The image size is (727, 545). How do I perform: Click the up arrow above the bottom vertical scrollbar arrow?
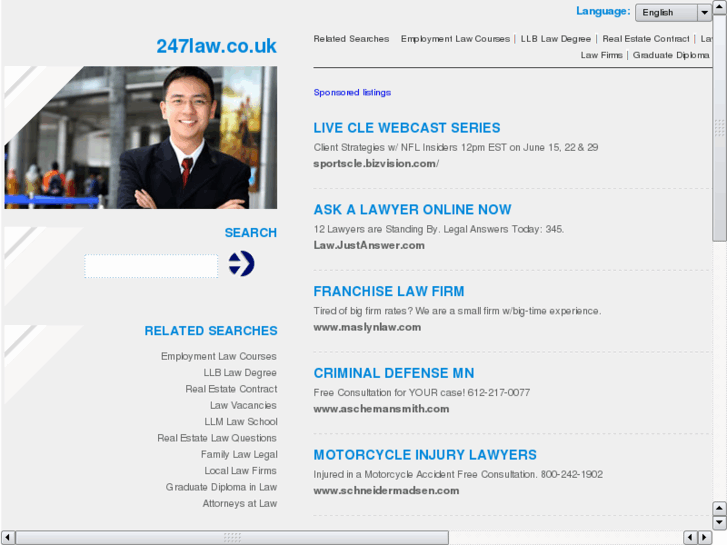click(719, 508)
